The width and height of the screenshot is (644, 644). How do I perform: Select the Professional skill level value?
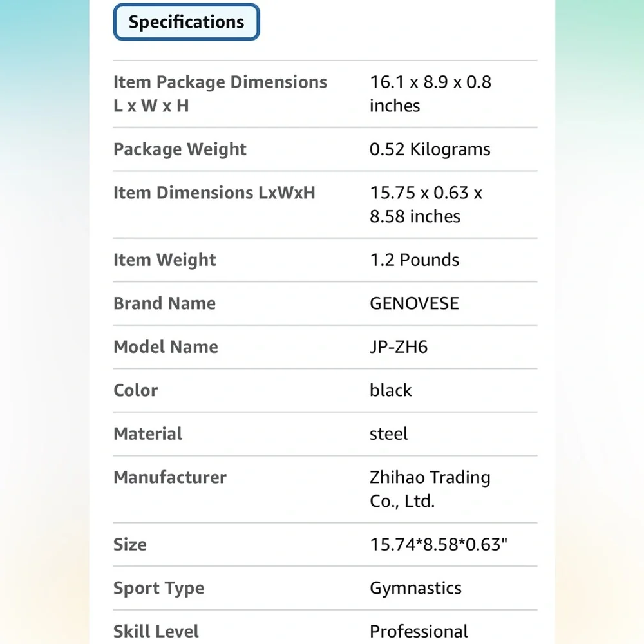[419, 632]
